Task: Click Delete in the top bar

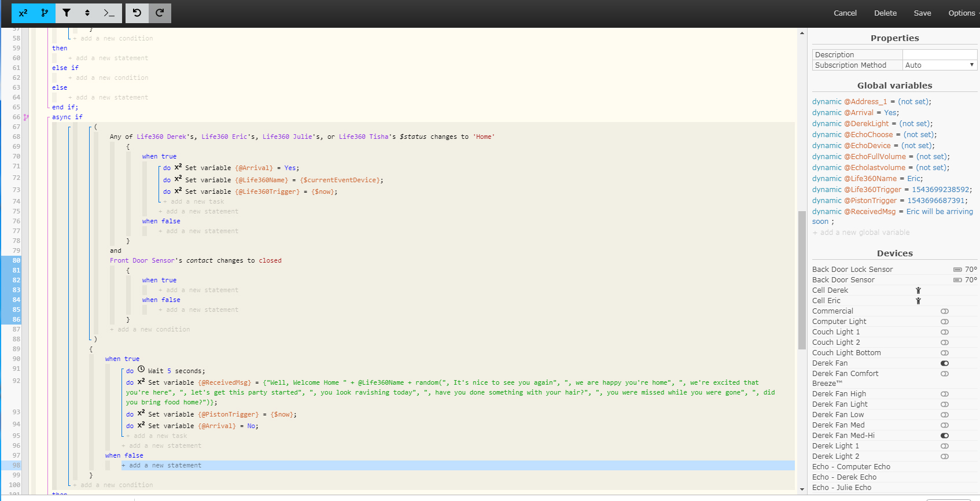Action: (x=885, y=13)
